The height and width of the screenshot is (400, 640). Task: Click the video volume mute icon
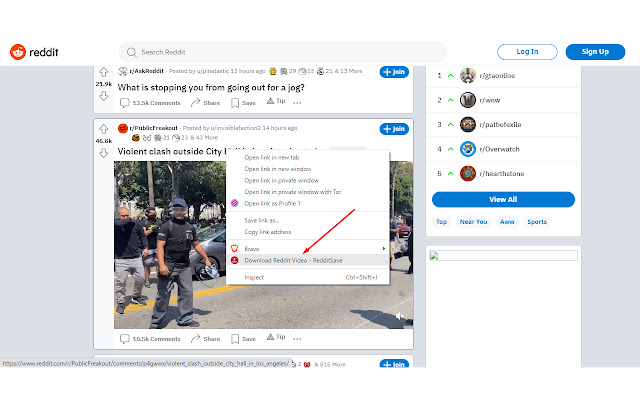tap(400, 316)
